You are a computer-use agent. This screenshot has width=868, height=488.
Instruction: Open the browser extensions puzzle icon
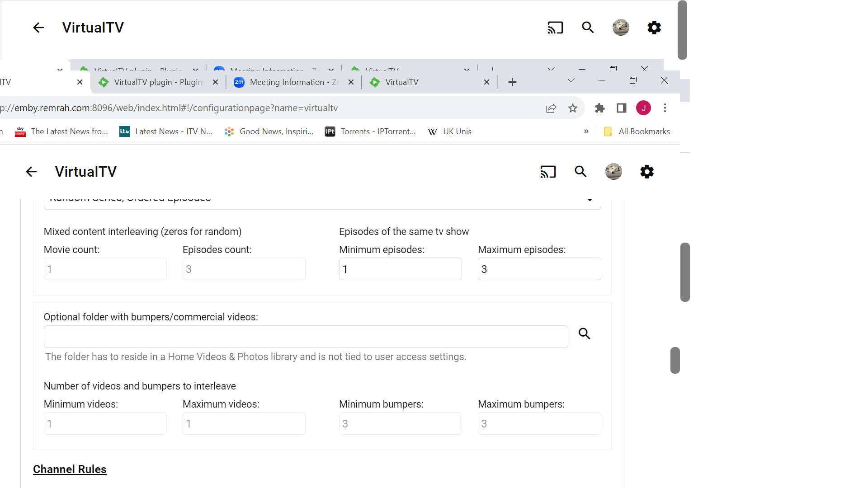click(x=600, y=108)
